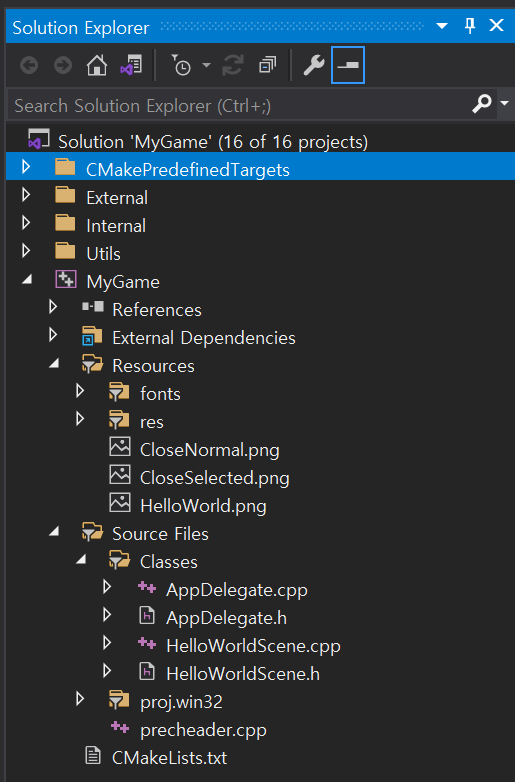This screenshot has height=782, width=515.
Task: Toggle the auto-hide pin icon
Action: tap(470, 25)
